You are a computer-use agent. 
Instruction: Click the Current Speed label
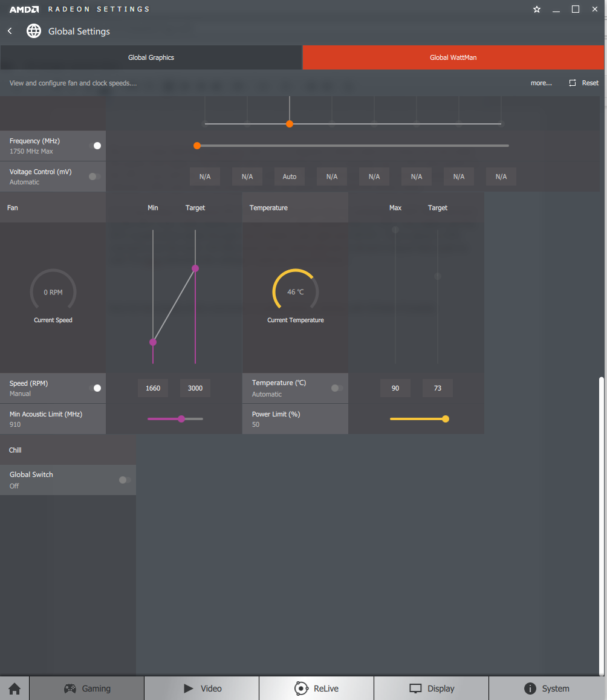point(53,320)
